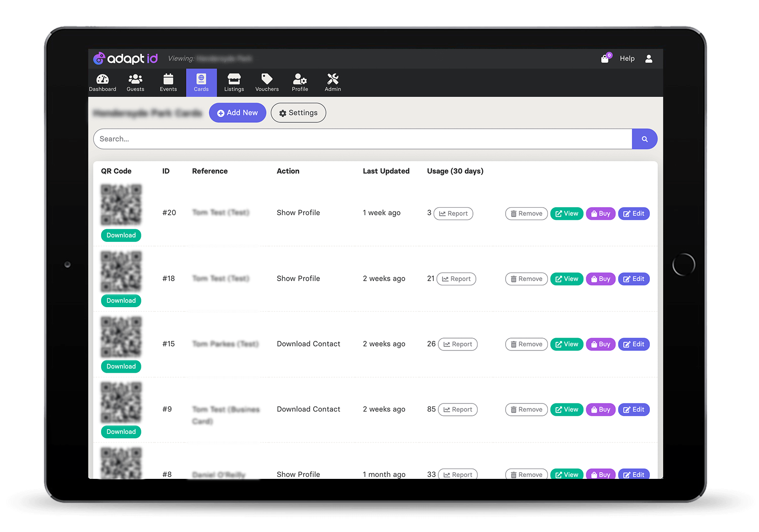Select the Cards tab
The height and width of the screenshot is (532, 759).
[201, 83]
